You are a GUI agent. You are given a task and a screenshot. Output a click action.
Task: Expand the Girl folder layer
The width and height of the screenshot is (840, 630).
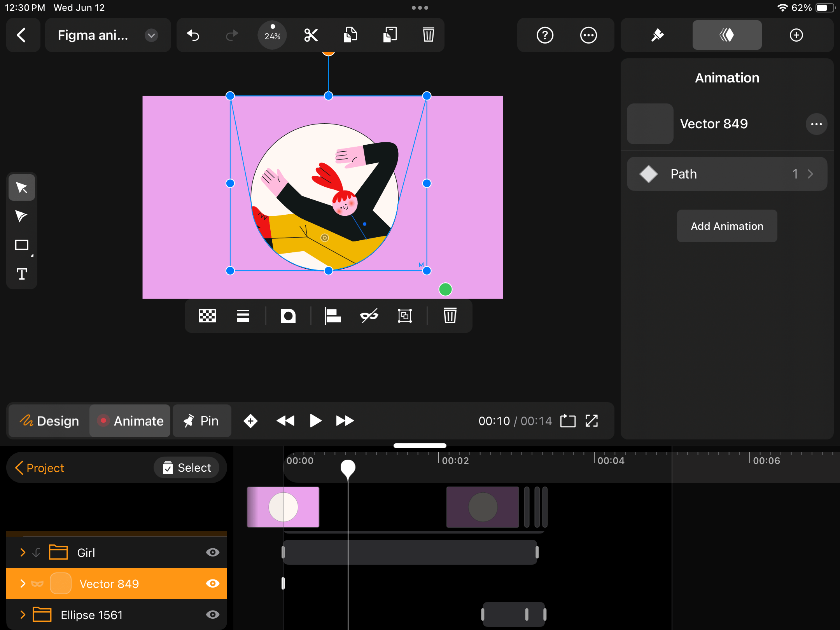23,552
